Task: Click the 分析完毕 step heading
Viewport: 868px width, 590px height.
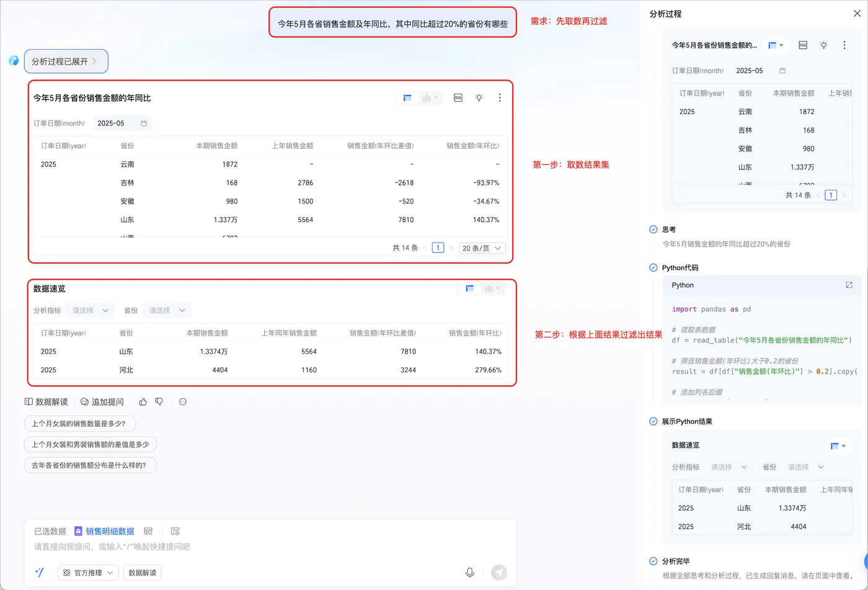Action: coord(676,561)
